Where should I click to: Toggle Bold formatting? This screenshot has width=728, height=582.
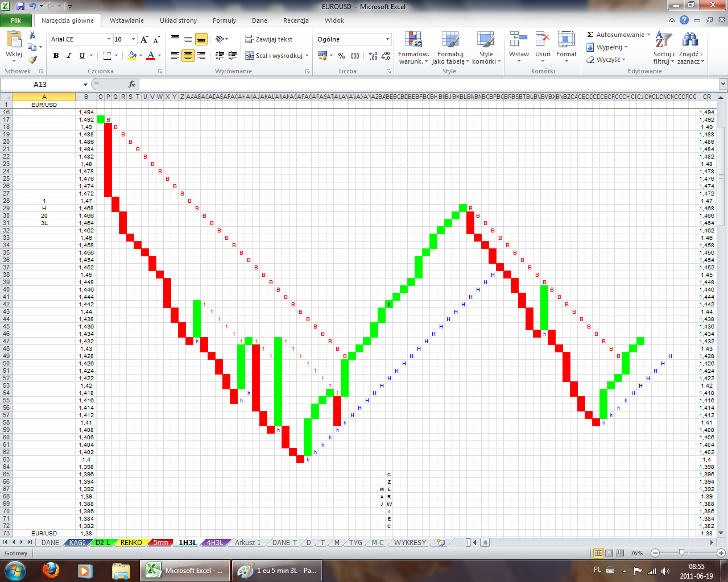click(56, 56)
